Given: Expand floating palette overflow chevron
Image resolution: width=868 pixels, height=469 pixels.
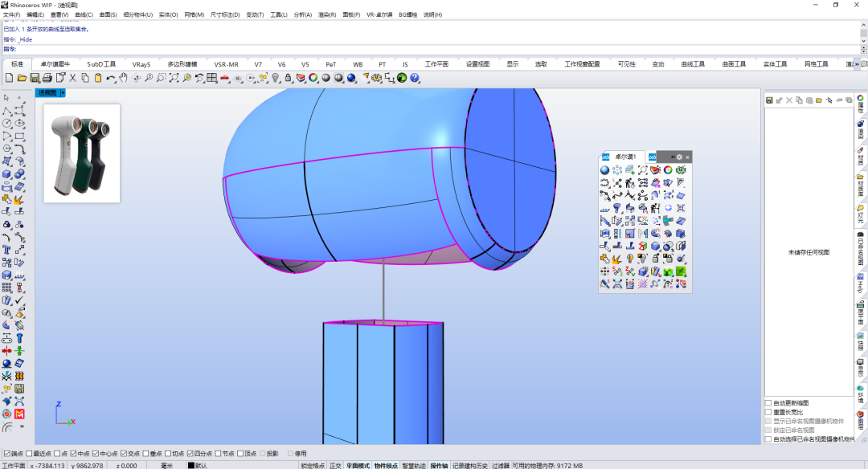Looking at the screenshot, I should pos(673,157).
